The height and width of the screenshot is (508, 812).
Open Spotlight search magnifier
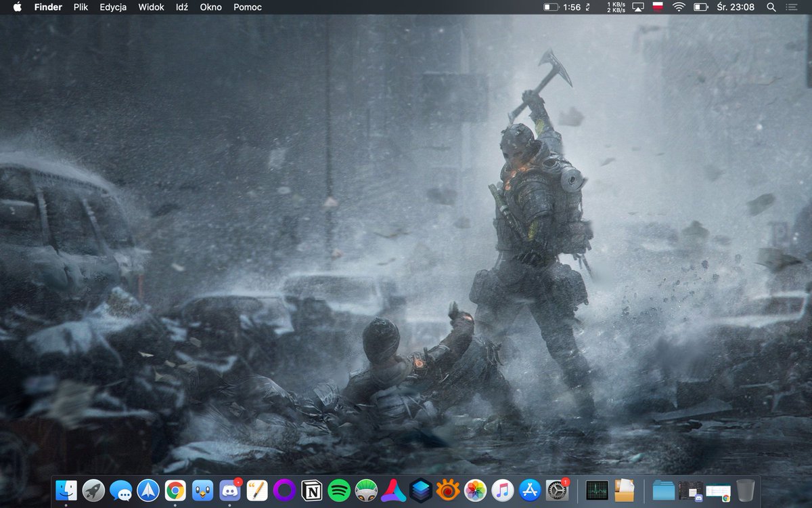[771, 7]
